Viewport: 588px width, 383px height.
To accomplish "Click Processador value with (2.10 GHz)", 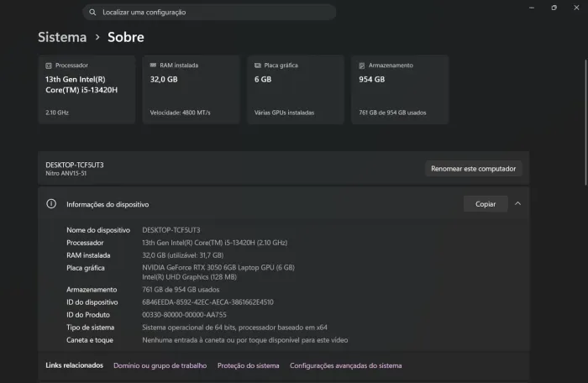I will point(214,243).
